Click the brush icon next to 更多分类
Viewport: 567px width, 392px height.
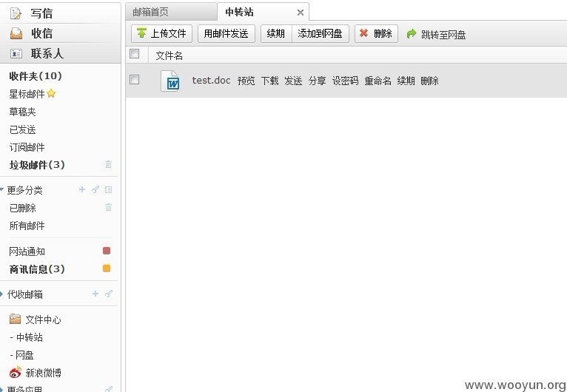click(95, 189)
